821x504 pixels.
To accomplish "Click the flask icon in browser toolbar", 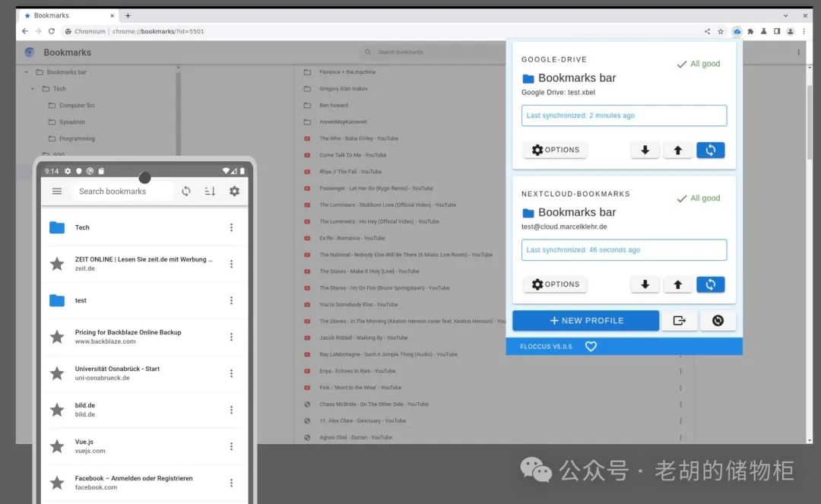I will point(763,31).
